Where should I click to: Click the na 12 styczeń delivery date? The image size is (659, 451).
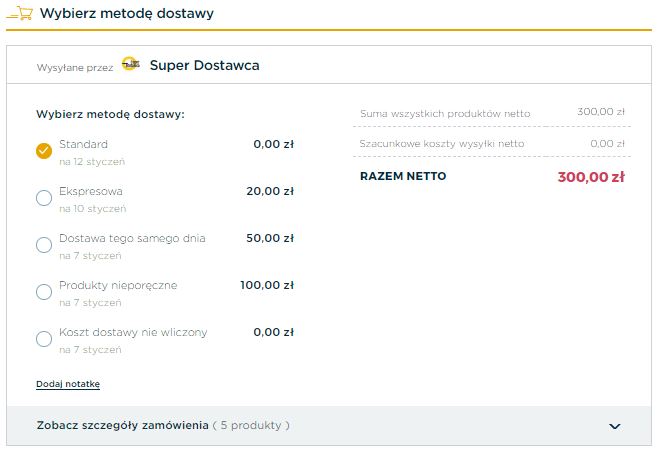click(x=92, y=162)
